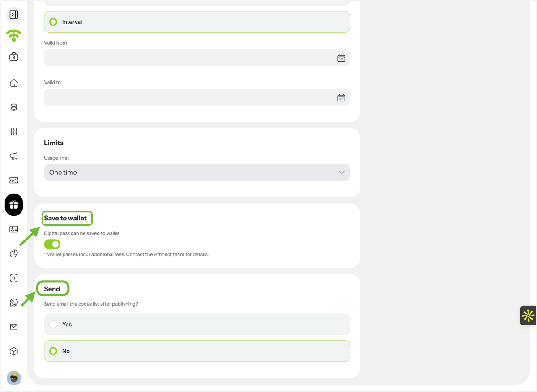Viewport: 537px width, 392px height.
Task: Click the yellow asterisk widget
Action: [x=528, y=316]
